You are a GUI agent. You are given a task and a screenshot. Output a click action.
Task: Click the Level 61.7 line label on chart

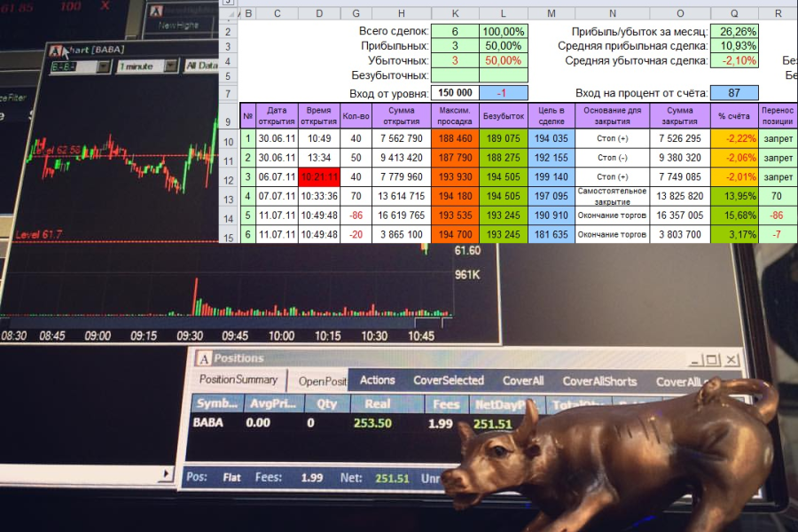38,235
